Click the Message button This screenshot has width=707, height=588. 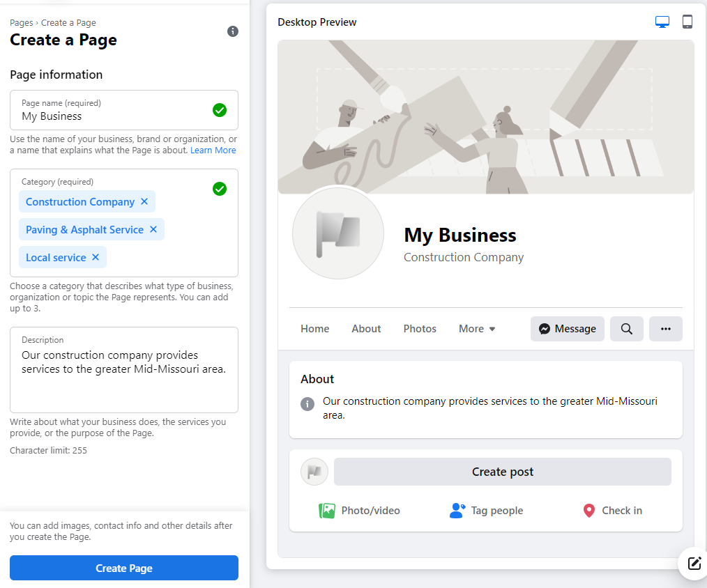(x=567, y=328)
